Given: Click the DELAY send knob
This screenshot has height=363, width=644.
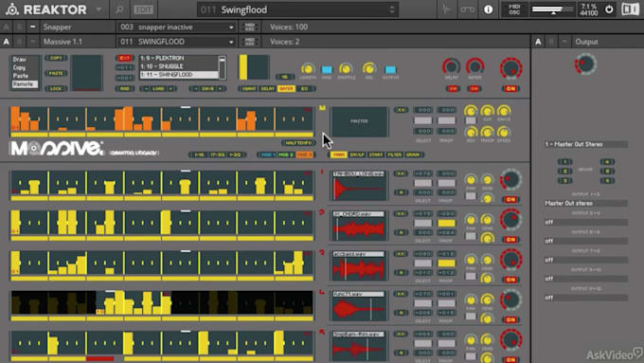Looking at the screenshot, I should 451,66.
